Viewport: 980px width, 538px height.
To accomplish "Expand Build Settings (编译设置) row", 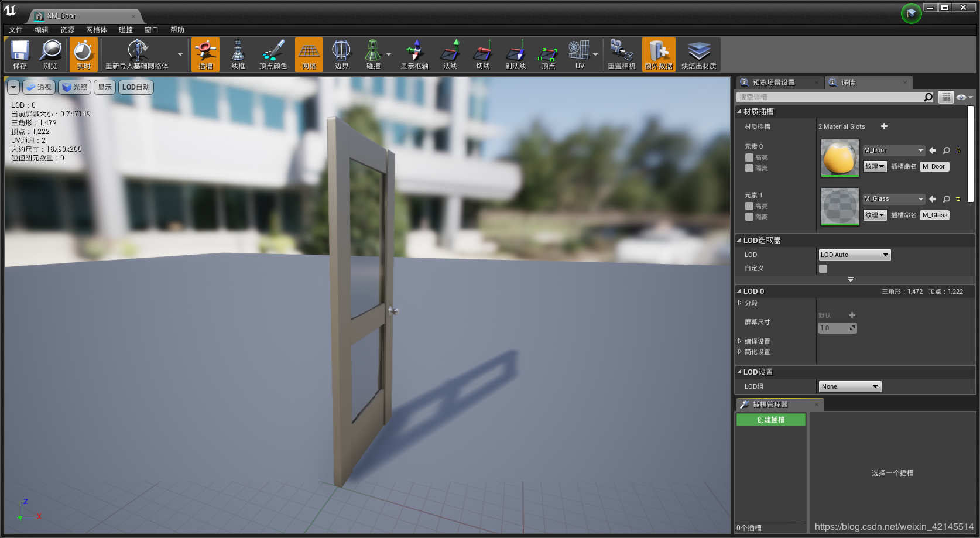I will 740,341.
